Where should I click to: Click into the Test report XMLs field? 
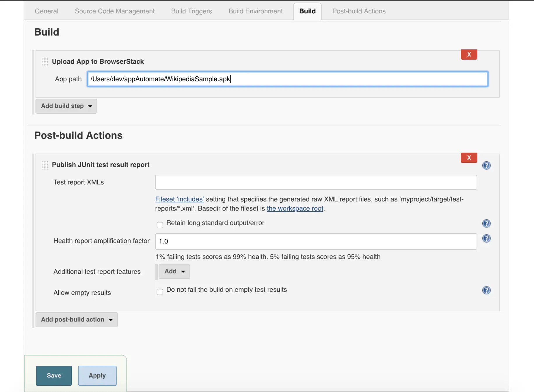(316, 182)
